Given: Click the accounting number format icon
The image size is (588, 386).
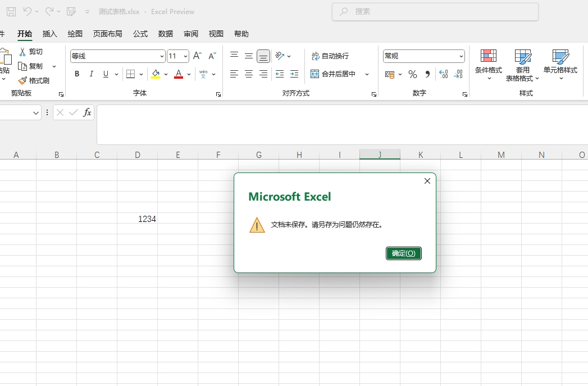Looking at the screenshot, I should [390, 74].
